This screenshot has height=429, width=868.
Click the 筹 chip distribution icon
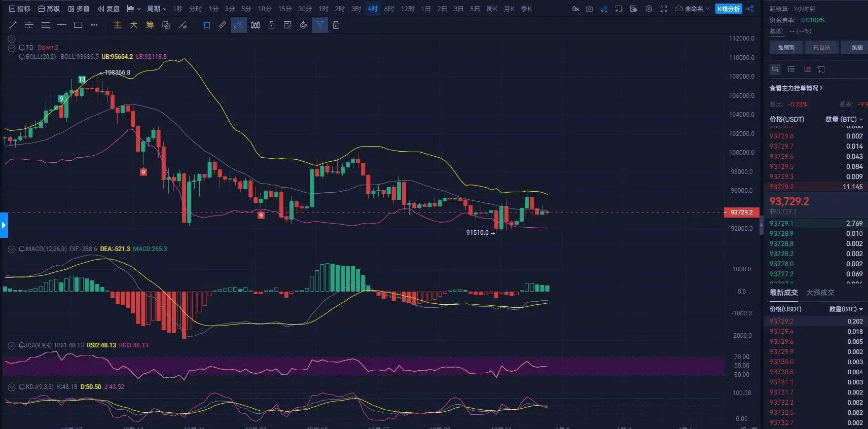150,25
